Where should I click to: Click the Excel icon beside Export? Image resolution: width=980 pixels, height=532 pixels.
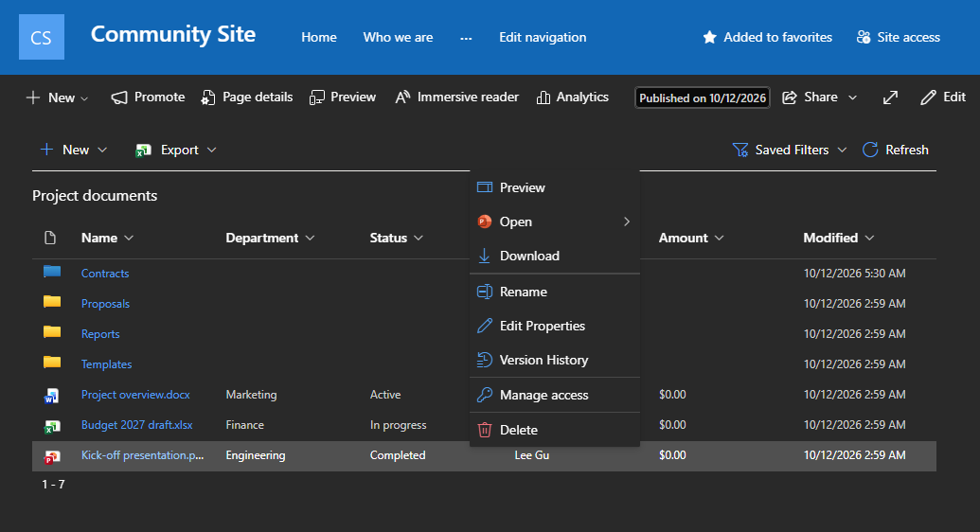(x=143, y=150)
